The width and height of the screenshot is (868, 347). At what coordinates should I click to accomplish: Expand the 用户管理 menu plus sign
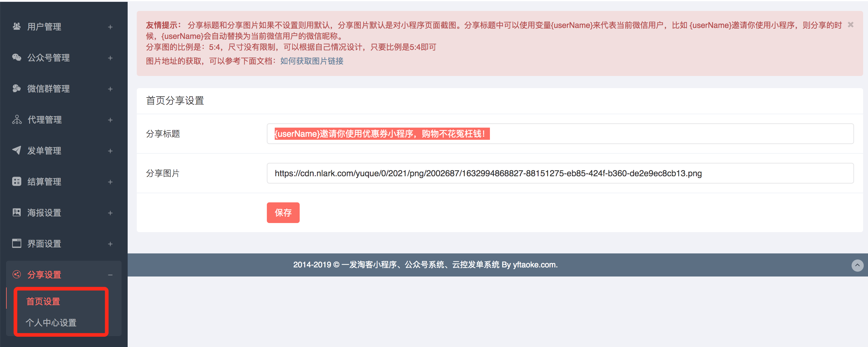tap(110, 27)
